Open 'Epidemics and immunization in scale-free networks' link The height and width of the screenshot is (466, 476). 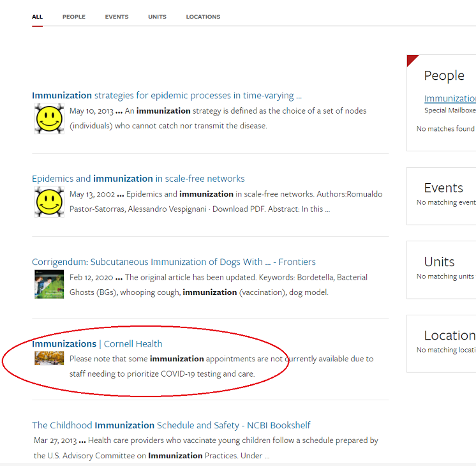[x=138, y=179]
